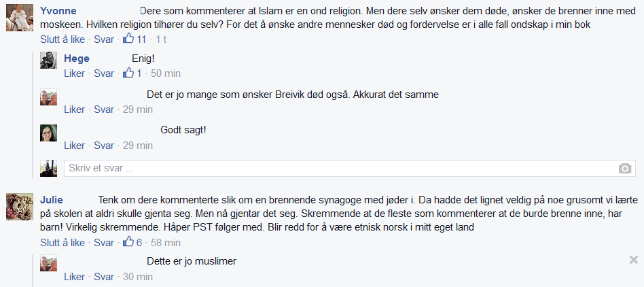Click the camera icon in the reply box

point(625,169)
